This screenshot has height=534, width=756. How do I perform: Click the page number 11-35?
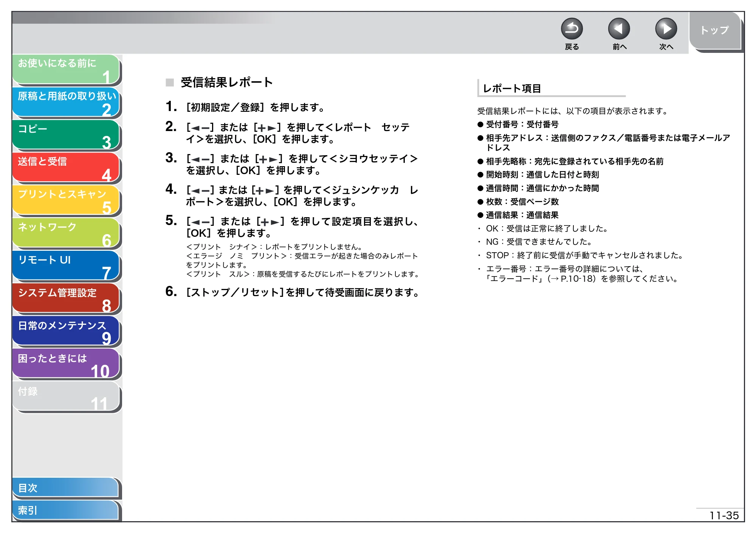[x=724, y=515]
